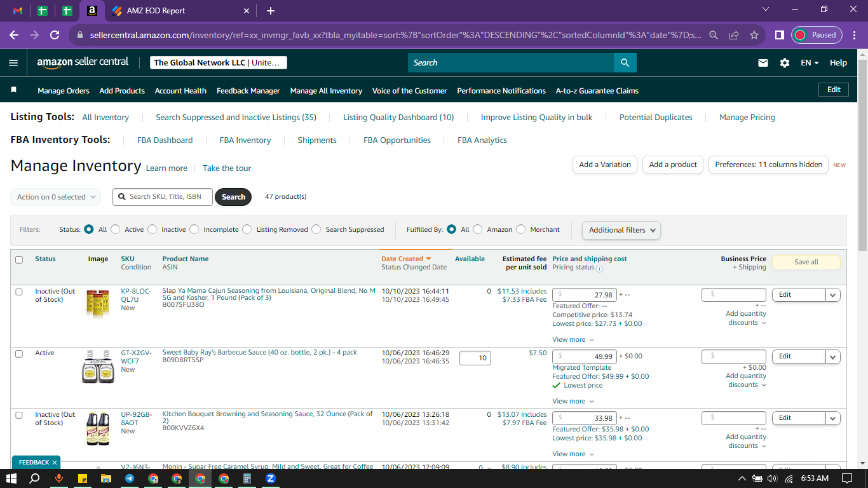Screen dimensions: 868x488
Task: Click the Add a Variation button
Action: tap(605, 165)
